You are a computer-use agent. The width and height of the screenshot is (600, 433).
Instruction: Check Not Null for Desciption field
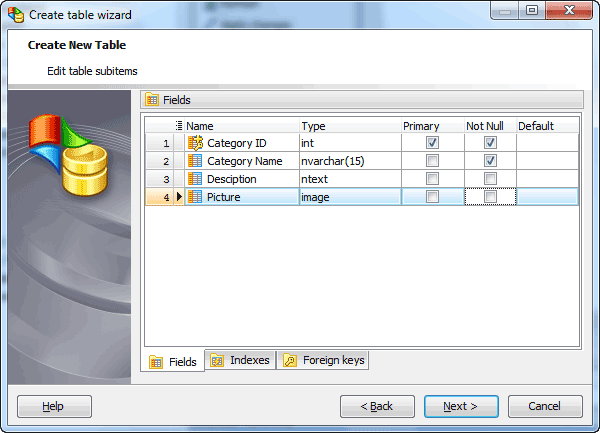click(490, 179)
